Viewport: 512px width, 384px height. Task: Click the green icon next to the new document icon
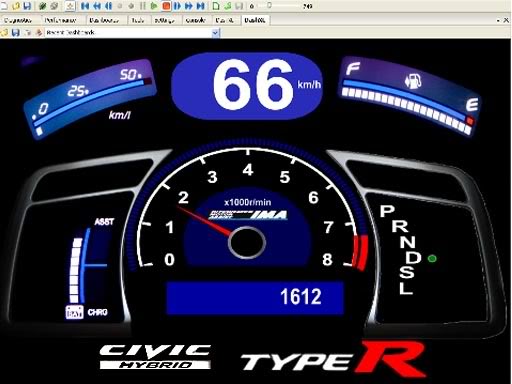tap(227, 6)
